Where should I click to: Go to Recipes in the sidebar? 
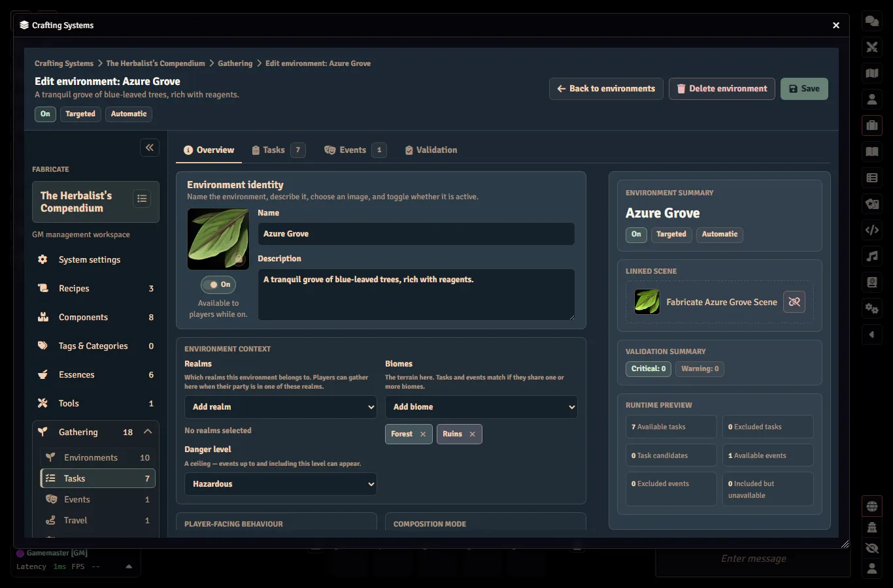click(x=95, y=288)
